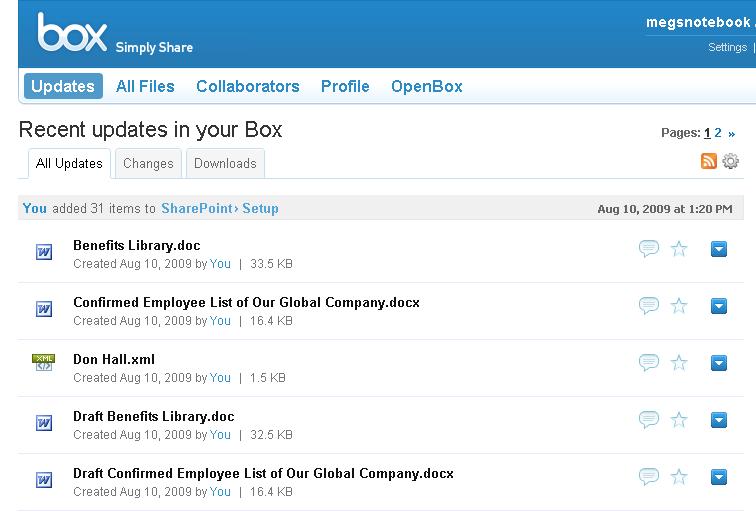
Task: Switch to the All Files tab
Action: tap(145, 86)
